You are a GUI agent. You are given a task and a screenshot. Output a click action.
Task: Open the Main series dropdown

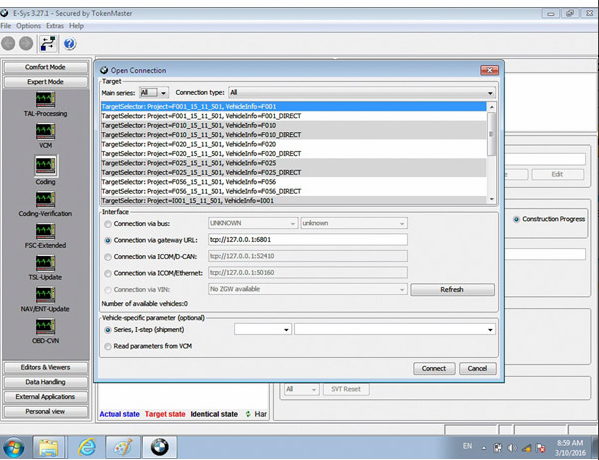[x=154, y=92]
